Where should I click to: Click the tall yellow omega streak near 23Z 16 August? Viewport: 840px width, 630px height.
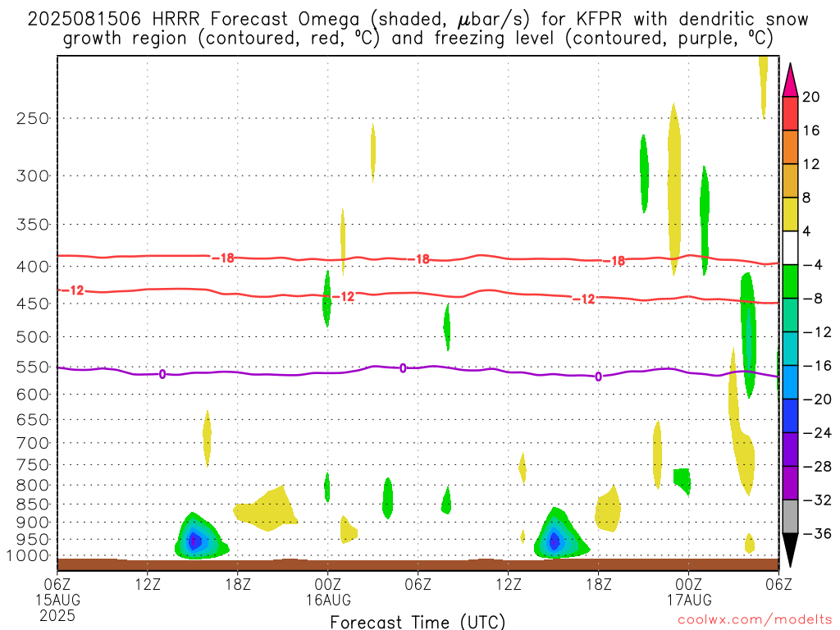point(674,189)
